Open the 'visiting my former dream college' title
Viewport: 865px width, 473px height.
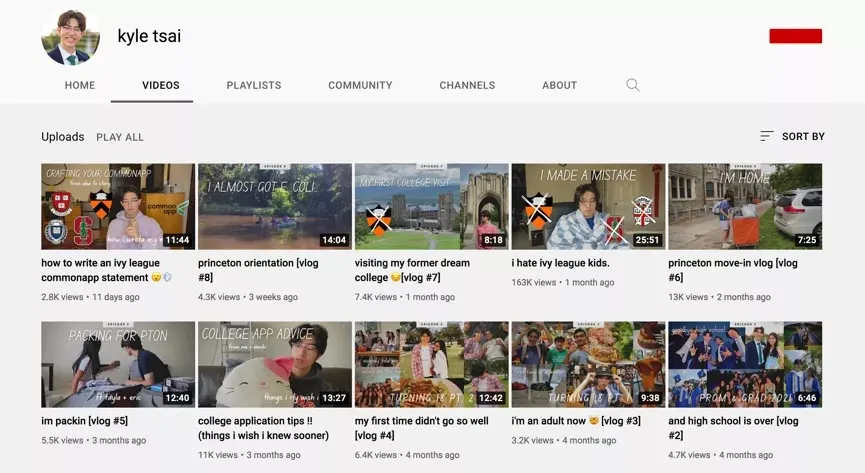412,270
